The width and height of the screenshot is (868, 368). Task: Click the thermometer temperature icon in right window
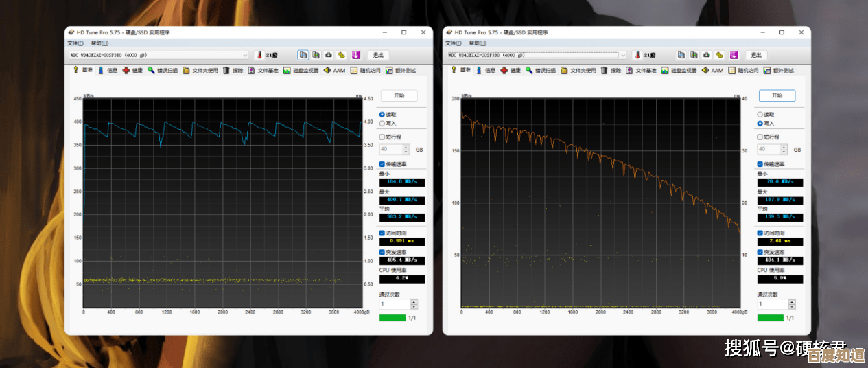pyautogui.click(x=637, y=55)
